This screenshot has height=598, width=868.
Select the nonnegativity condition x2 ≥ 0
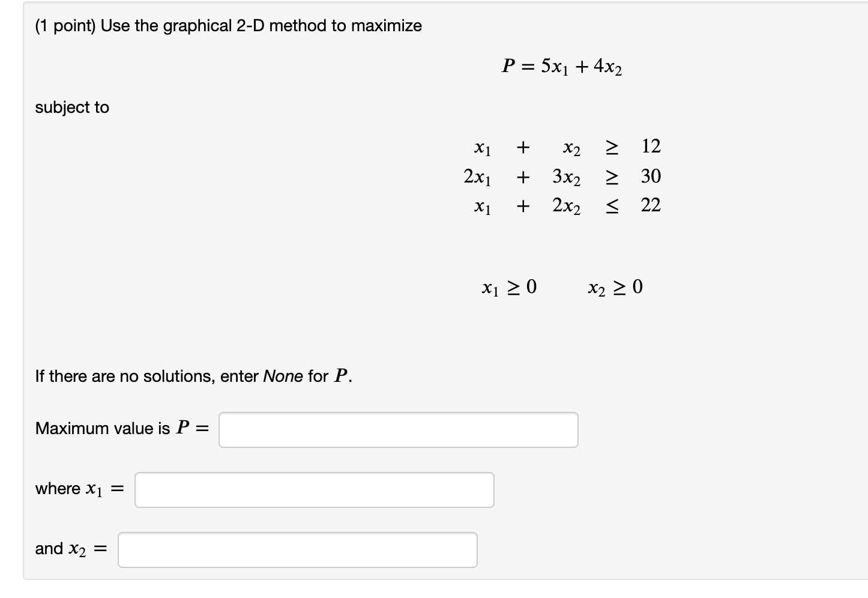(615, 287)
